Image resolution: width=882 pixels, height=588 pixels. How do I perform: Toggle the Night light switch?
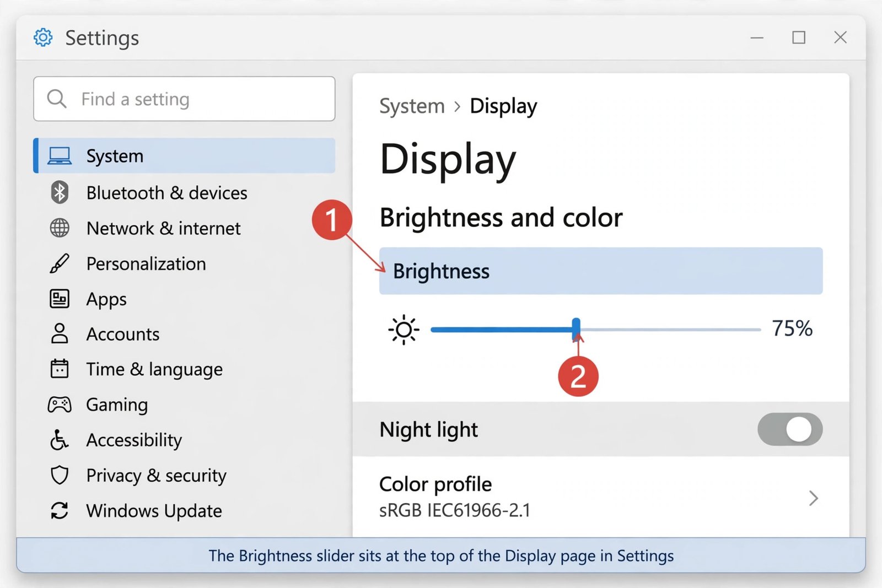790,429
